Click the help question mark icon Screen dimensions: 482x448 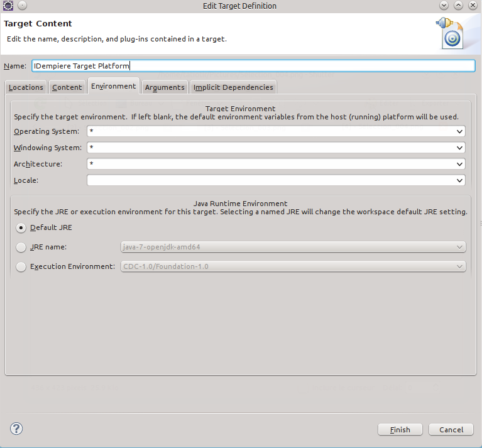pos(16,429)
